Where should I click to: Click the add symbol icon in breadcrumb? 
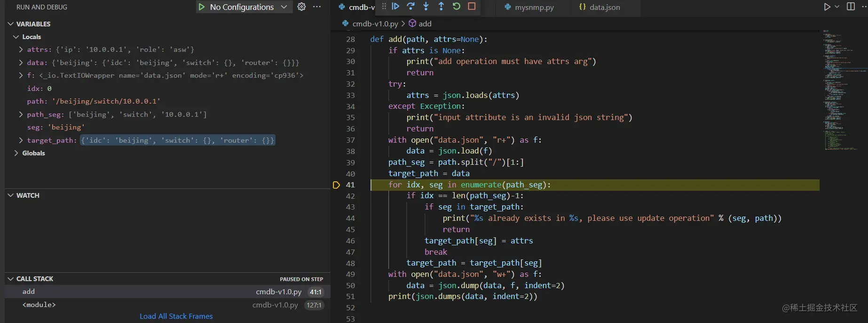(412, 24)
